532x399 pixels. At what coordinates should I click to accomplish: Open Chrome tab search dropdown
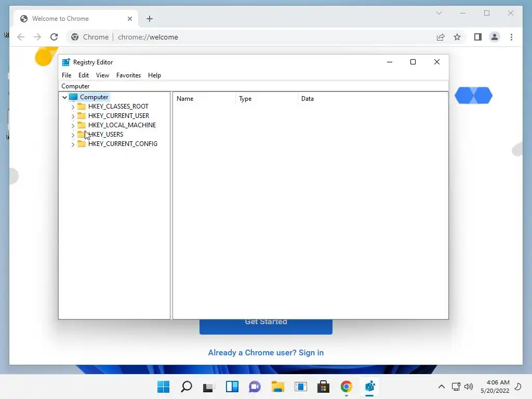tap(439, 13)
